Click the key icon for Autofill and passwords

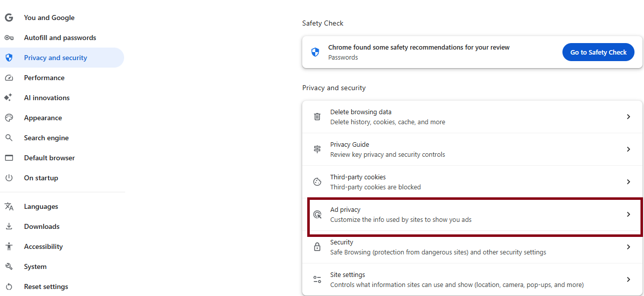(x=9, y=38)
